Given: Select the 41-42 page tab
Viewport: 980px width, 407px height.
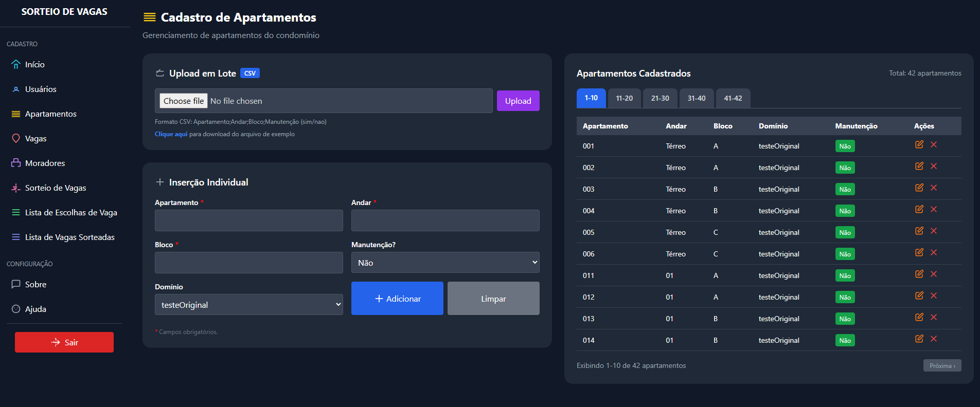Looking at the screenshot, I should pyautogui.click(x=733, y=98).
